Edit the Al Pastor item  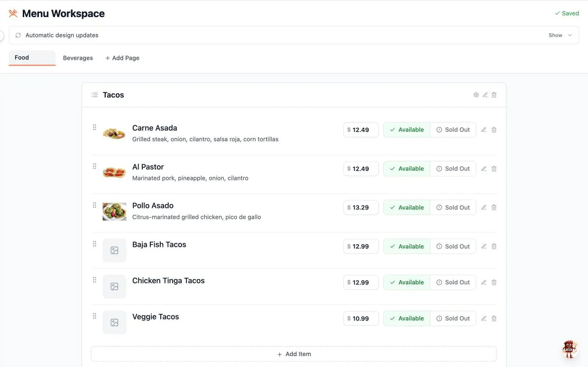pos(484,169)
